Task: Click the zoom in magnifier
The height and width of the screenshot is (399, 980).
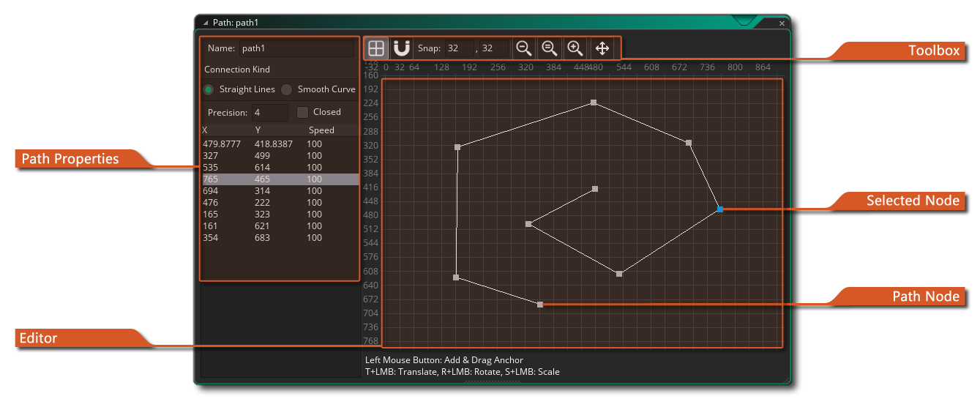Action: coord(575,48)
